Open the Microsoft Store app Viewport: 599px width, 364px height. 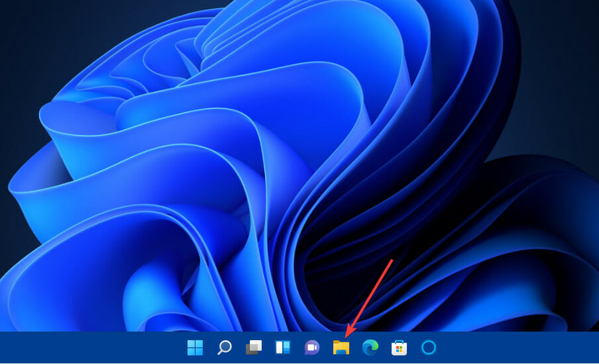(399, 347)
